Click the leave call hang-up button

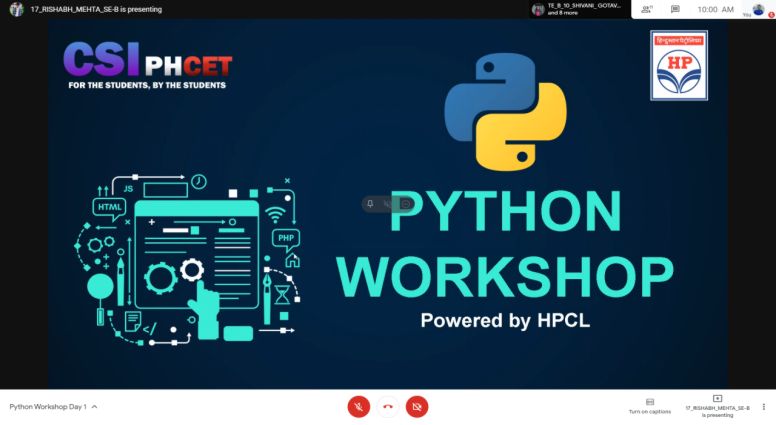point(388,407)
